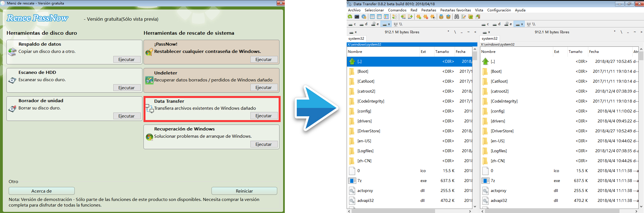Click the left panel path X:\windows\system32
644x213 pixels.
click(412, 44)
